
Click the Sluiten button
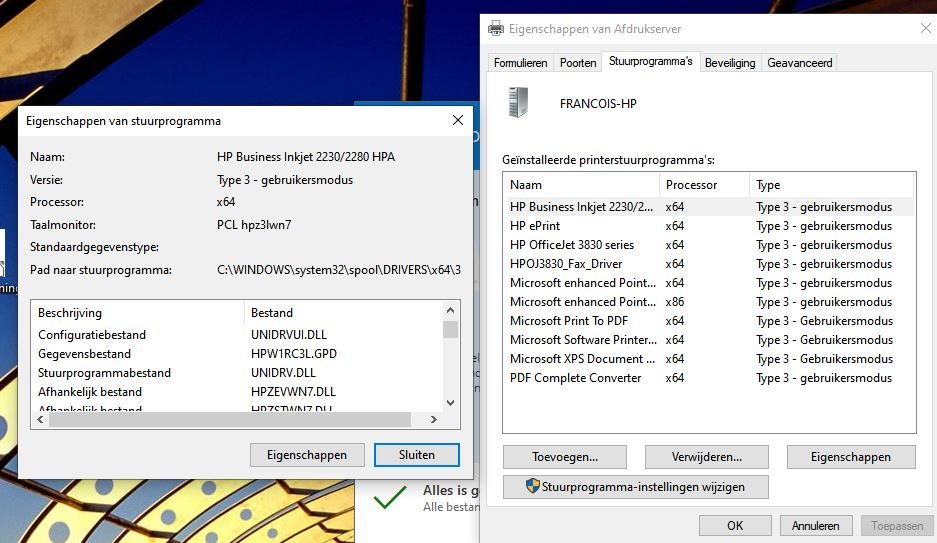click(417, 455)
